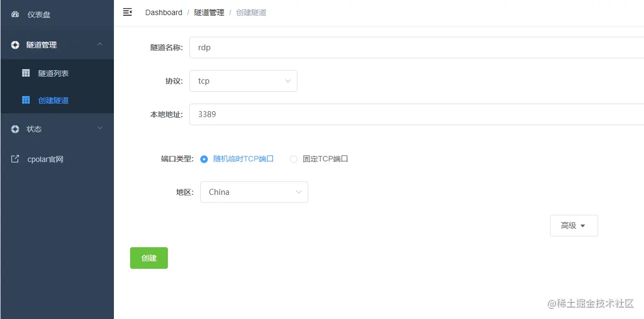
Task: Click 创建隧道 breadcrumb text
Action: click(251, 12)
